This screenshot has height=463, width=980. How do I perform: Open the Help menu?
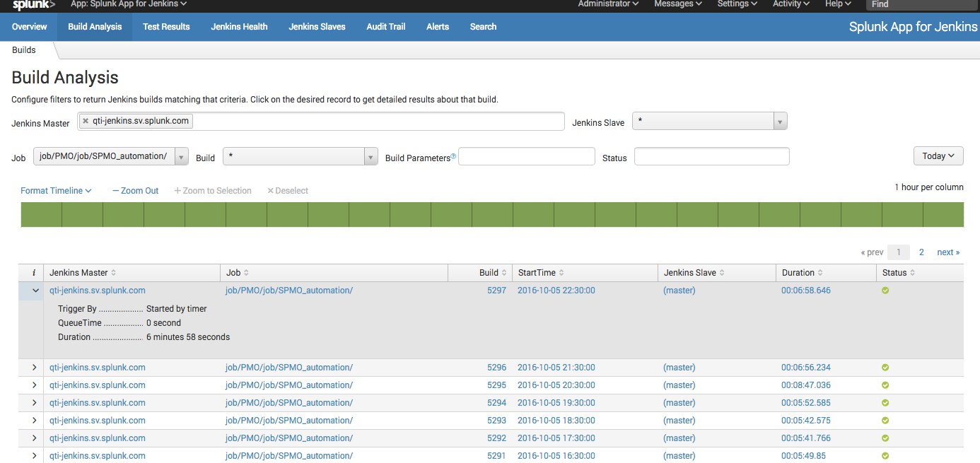839,4
